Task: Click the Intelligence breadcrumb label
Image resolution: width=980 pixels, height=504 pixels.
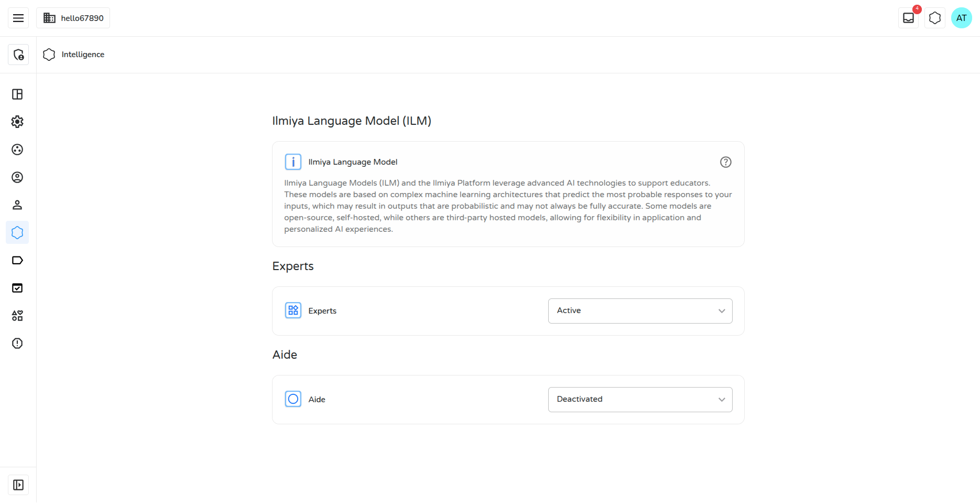Action: (x=83, y=55)
